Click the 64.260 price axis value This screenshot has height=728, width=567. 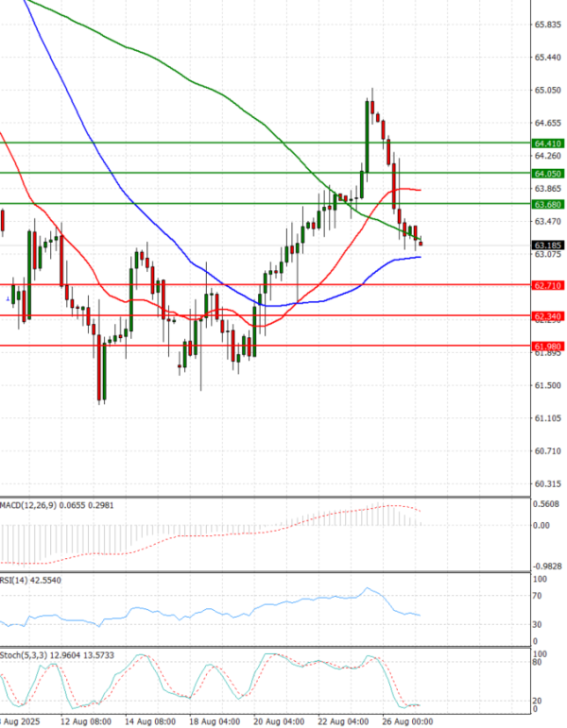tap(548, 156)
